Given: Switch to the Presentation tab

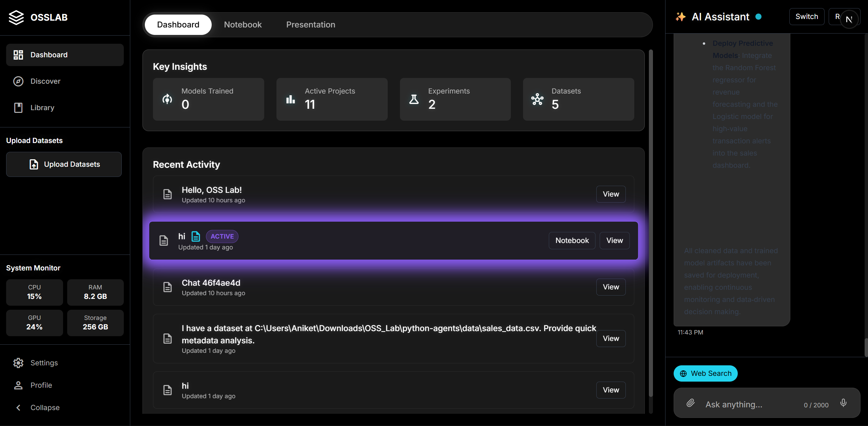Looking at the screenshot, I should pos(310,25).
